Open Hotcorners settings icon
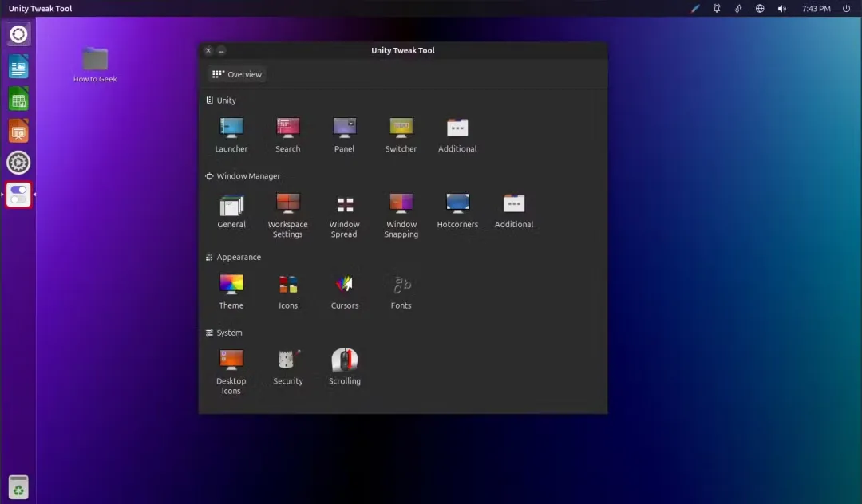The height and width of the screenshot is (504, 862). point(457,211)
